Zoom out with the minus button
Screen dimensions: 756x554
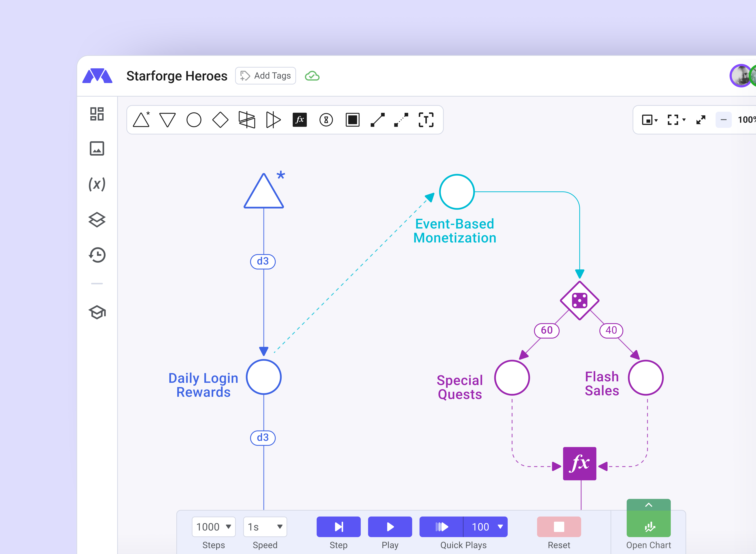pos(723,120)
